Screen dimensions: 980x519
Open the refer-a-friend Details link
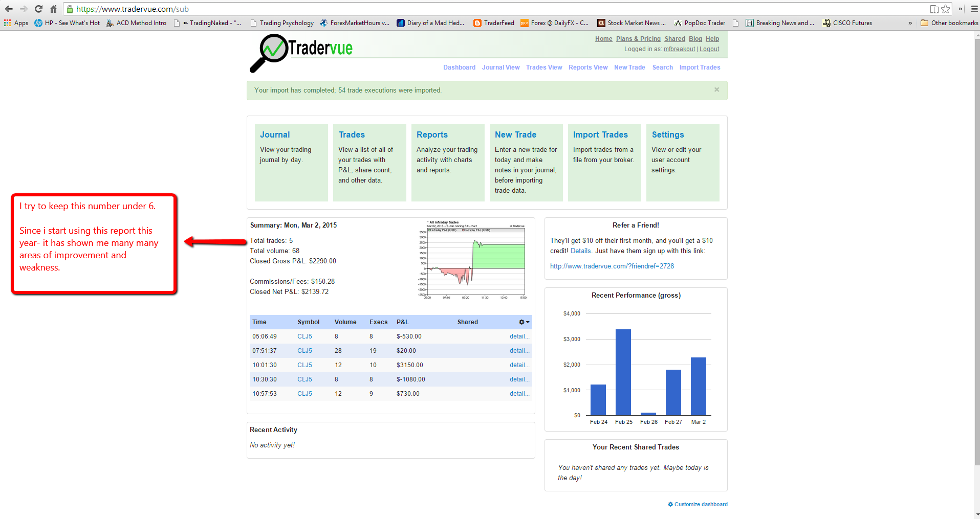(580, 251)
